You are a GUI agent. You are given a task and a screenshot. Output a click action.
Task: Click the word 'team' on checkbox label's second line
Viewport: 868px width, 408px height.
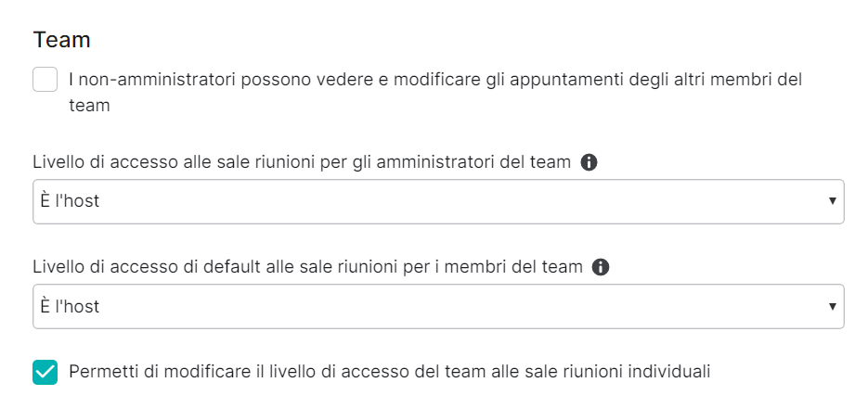(x=89, y=106)
